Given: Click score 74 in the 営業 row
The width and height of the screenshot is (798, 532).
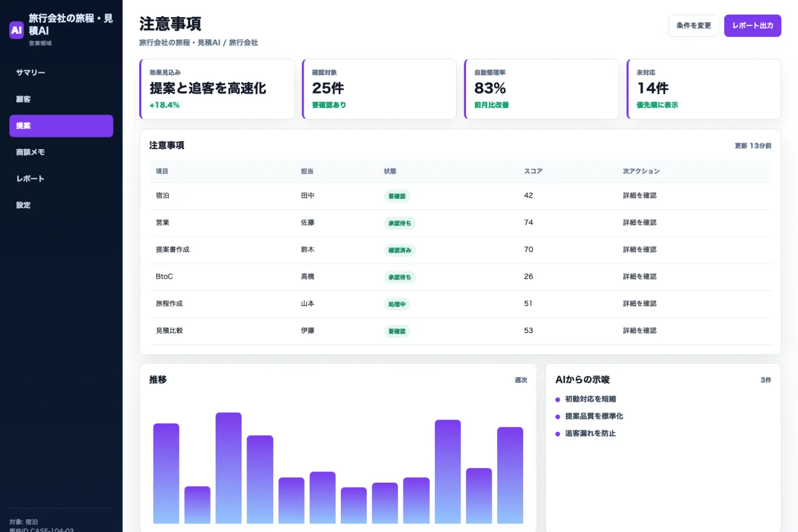Looking at the screenshot, I should tap(529, 223).
